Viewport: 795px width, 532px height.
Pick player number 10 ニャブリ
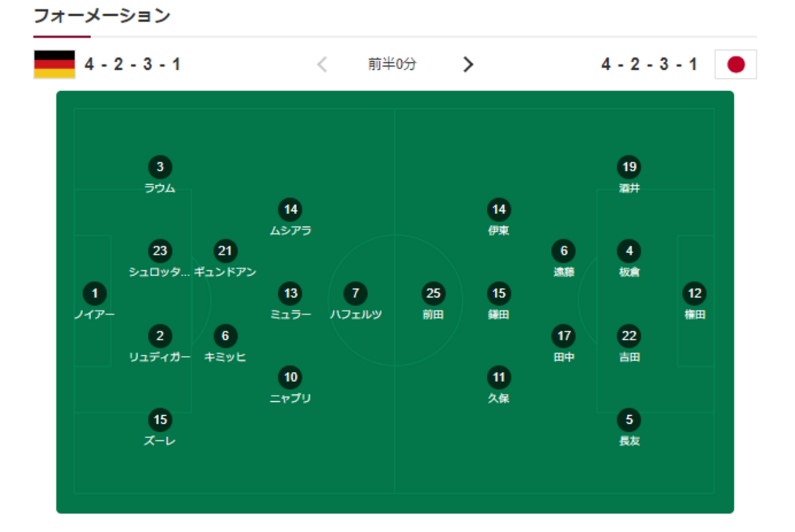pos(290,377)
